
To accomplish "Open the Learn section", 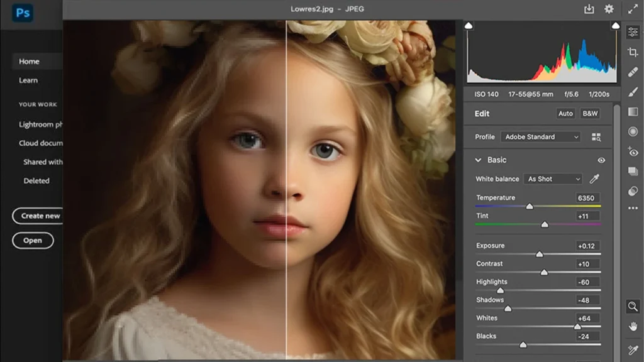I will 28,80.
